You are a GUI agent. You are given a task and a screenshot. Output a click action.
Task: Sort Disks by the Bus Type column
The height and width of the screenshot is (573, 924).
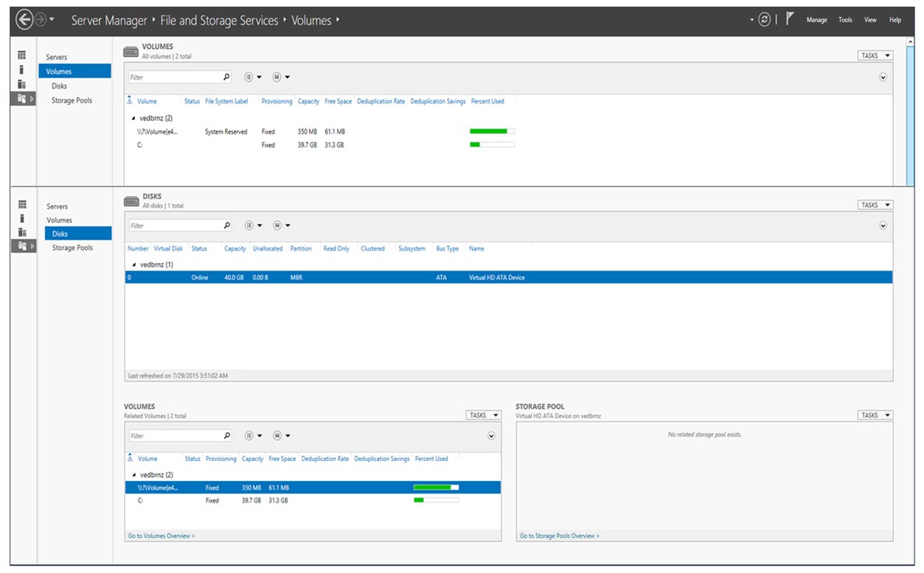(448, 249)
